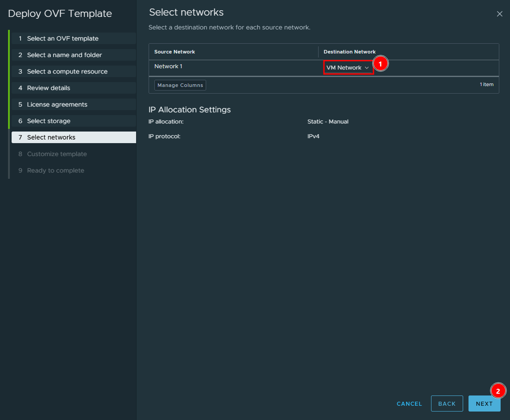This screenshot has width=510, height=420.
Task: Open Manage Columns options
Action: click(x=180, y=85)
